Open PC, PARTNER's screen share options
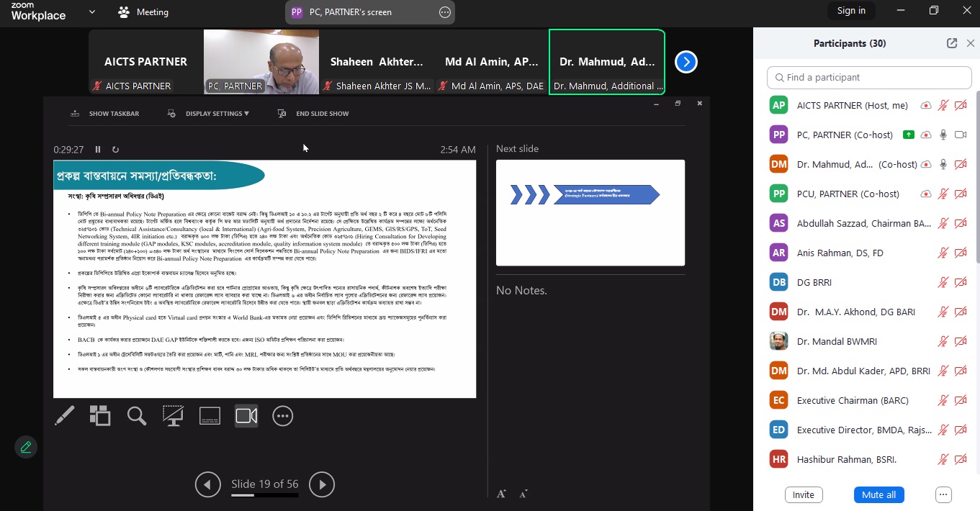 [445, 12]
